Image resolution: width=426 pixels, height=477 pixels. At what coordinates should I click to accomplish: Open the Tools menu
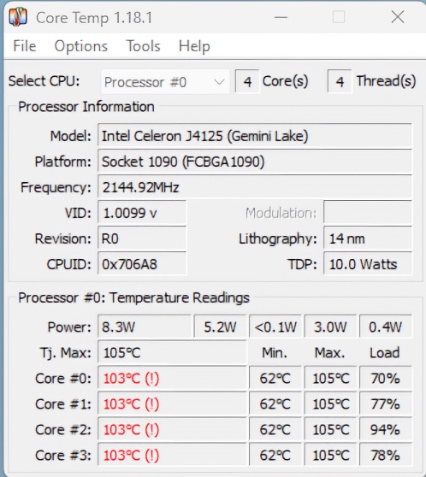[143, 46]
